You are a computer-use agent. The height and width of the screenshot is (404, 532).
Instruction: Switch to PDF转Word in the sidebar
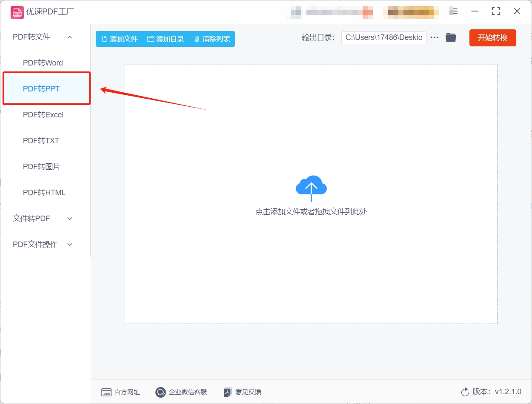click(x=43, y=63)
